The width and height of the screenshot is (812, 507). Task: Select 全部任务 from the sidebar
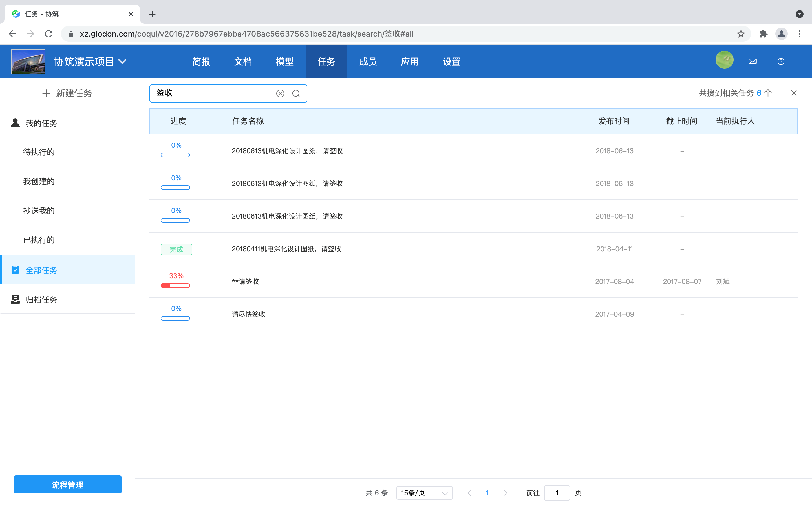(42, 270)
